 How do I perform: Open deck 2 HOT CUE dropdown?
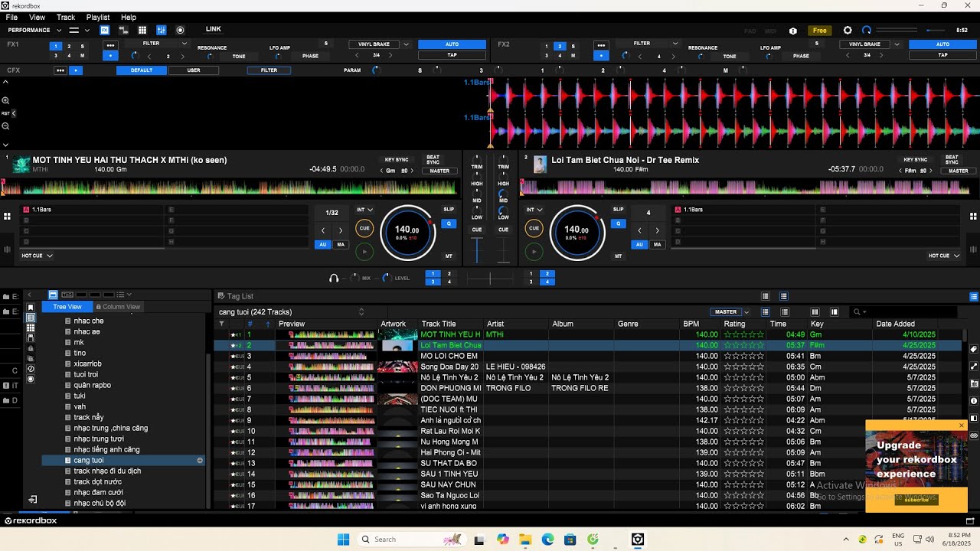944,256
